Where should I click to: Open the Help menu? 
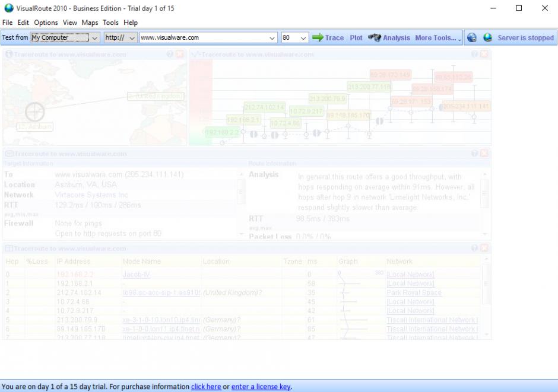130,23
